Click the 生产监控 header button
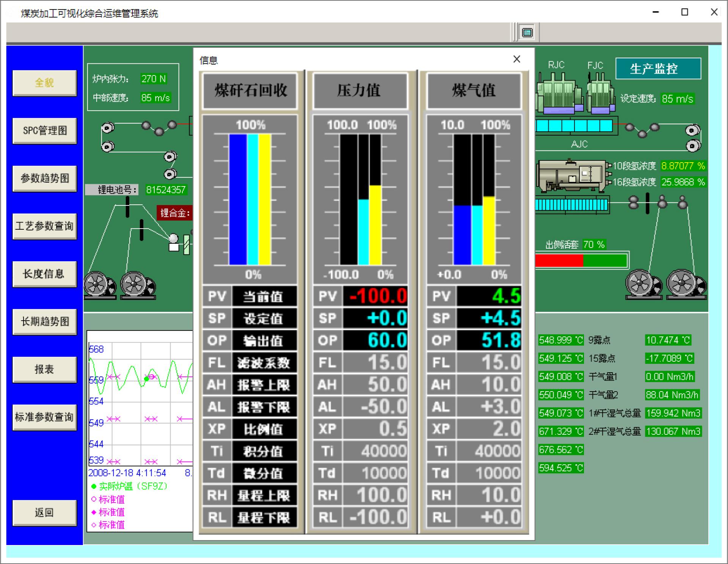 pyautogui.click(x=658, y=69)
